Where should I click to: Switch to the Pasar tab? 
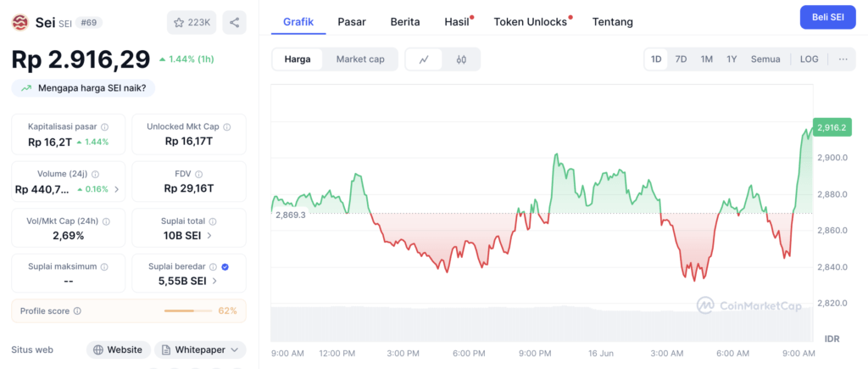[x=352, y=22]
